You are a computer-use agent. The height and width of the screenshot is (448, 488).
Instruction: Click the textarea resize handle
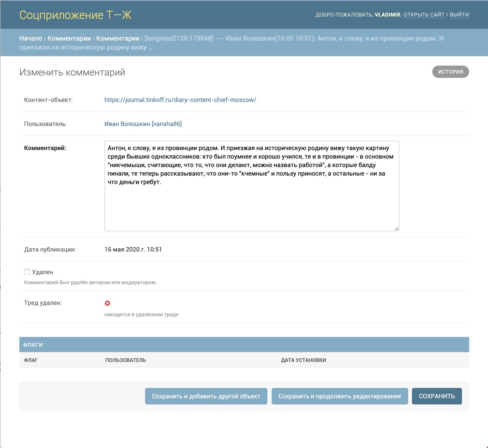[x=396, y=229]
